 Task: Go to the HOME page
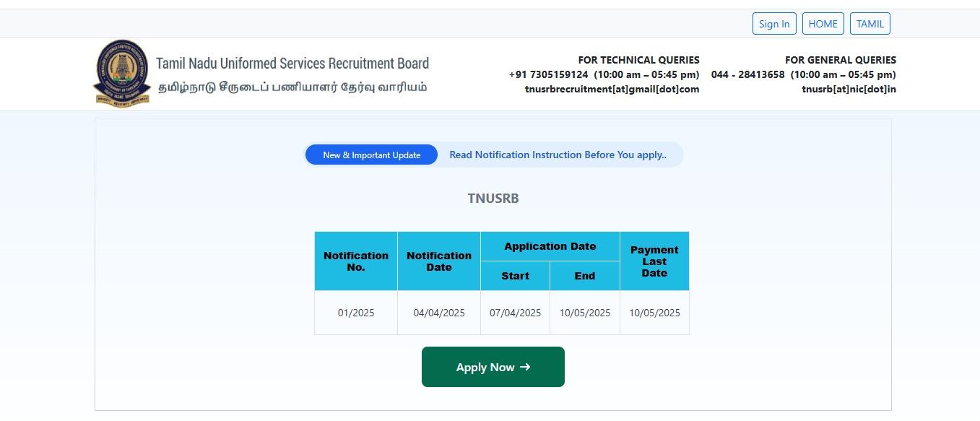tap(823, 24)
